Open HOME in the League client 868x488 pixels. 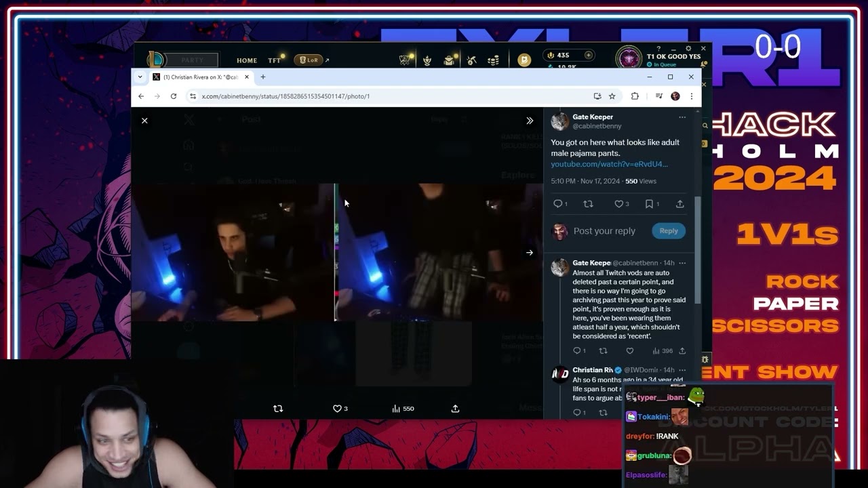pos(247,60)
